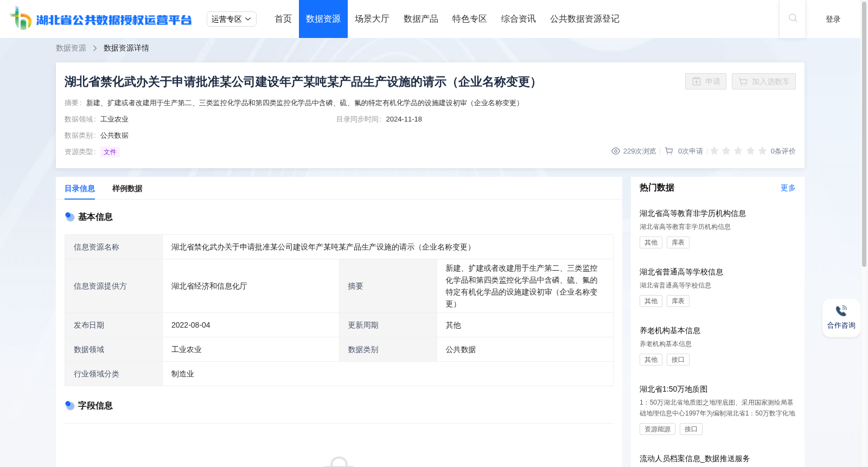Switch to 目录信息 tab
Viewport: 868px width, 467px height.
click(80, 189)
